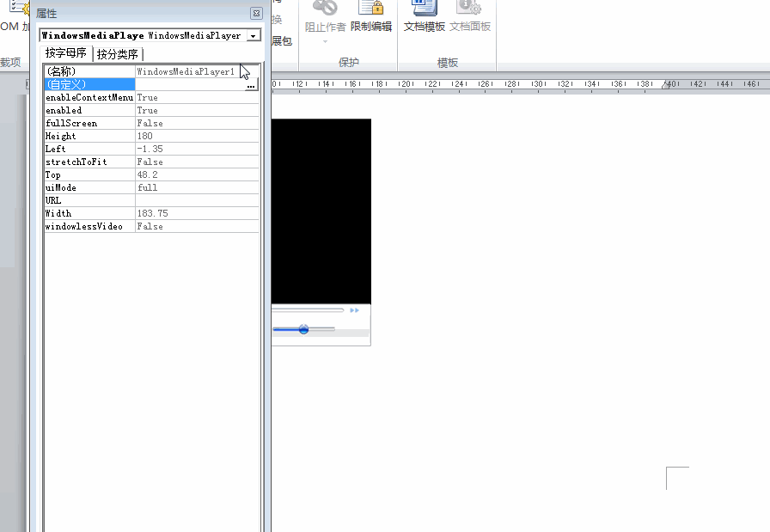Image resolution: width=770 pixels, height=532 pixels.
Task: Click the False value of stretchToFit
Action: 197,162
